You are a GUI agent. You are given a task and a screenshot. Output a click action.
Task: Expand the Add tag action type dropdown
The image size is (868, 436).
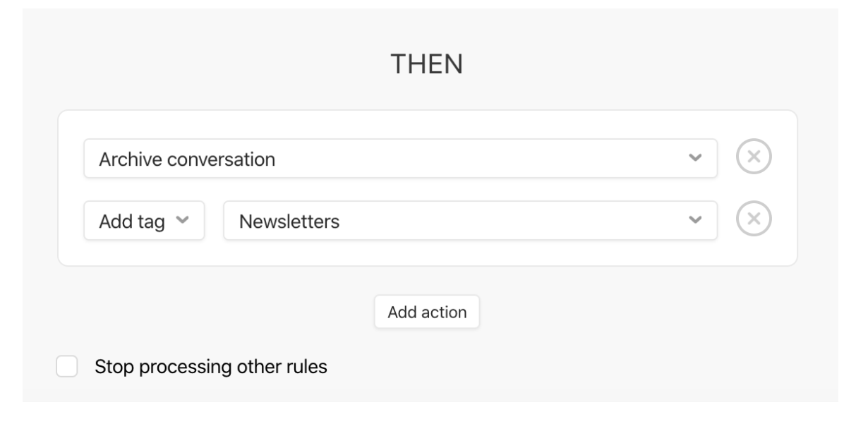point(144,221)
